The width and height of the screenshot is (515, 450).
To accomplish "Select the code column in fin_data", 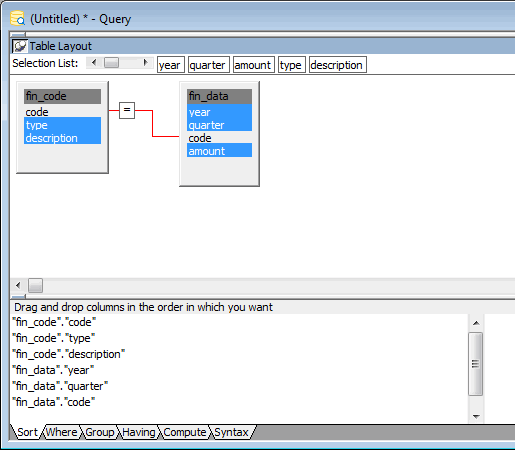I will point(219,138).
